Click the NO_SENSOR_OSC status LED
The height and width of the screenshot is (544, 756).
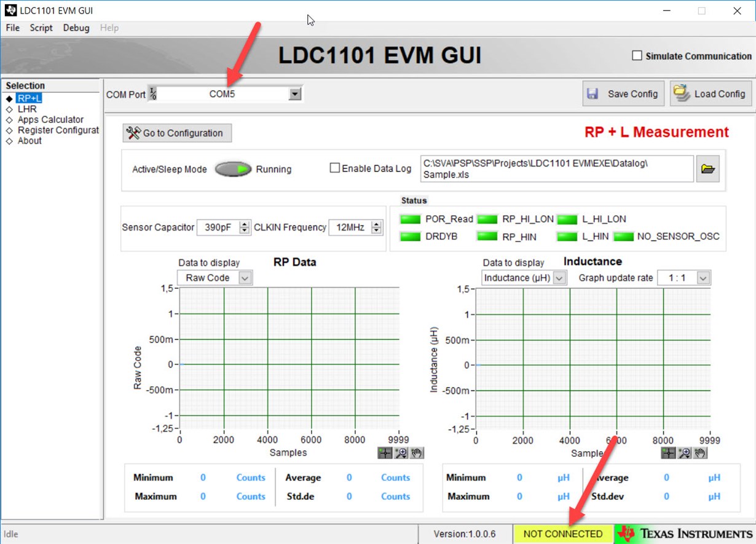point(623,237)
